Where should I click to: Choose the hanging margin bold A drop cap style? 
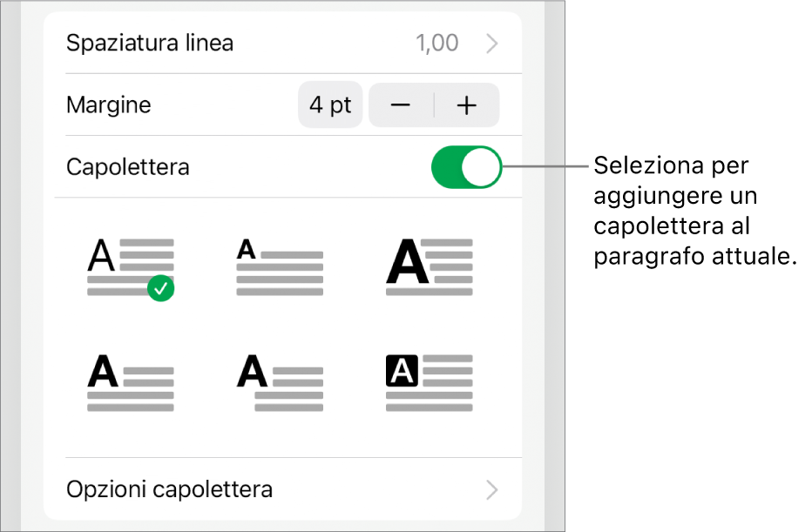[x=280, y=383]
